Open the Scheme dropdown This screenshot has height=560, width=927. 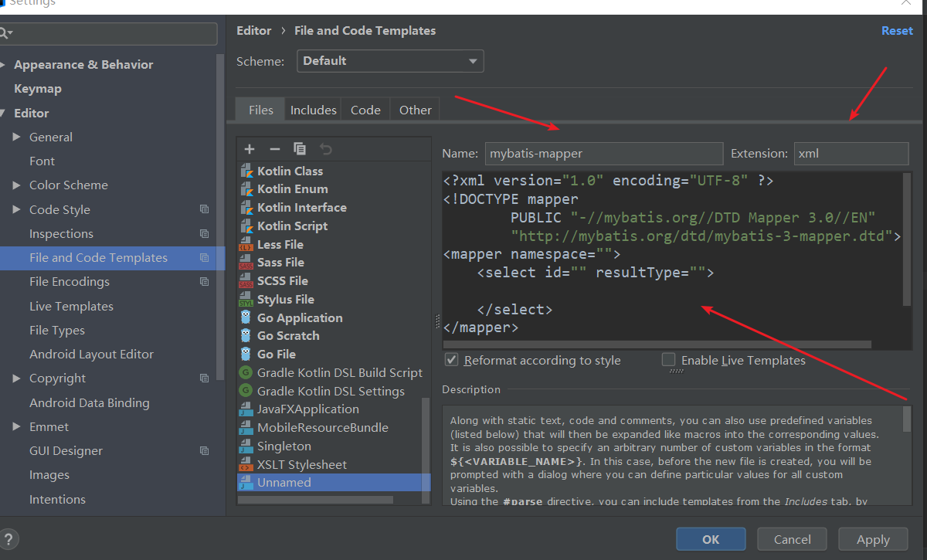(x=390, y=61)
